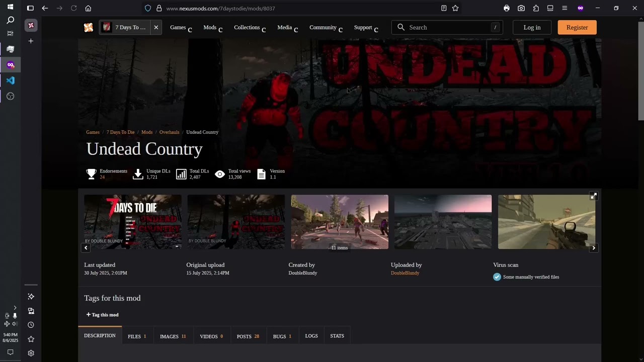Screen dimensions: 644x362
Task: Open the sidebars toolbar icon
Action: point(550,8)
